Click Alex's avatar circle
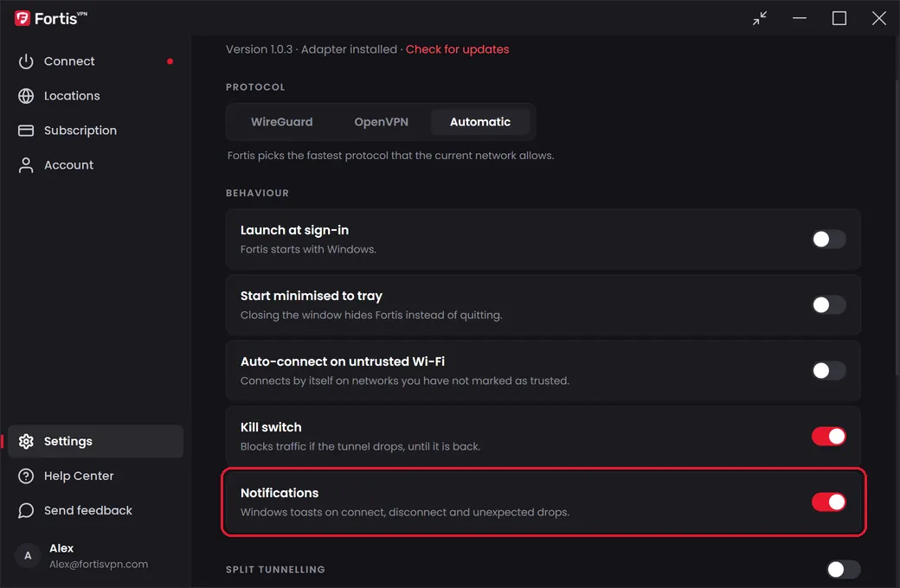The image size is (900, 588). [x=28, y=555]
